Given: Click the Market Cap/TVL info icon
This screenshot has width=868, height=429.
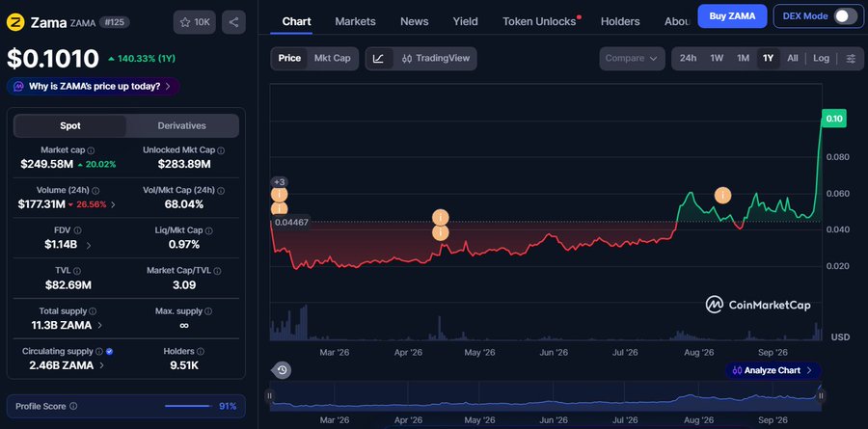Looking at the screenshot, I should click(217, 271).
